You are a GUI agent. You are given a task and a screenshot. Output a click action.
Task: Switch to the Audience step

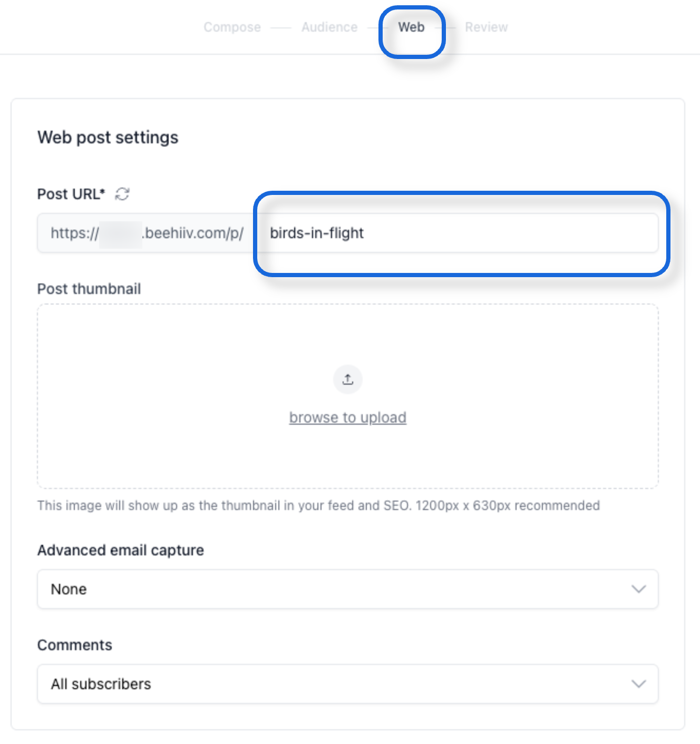[x=329, y=27]
